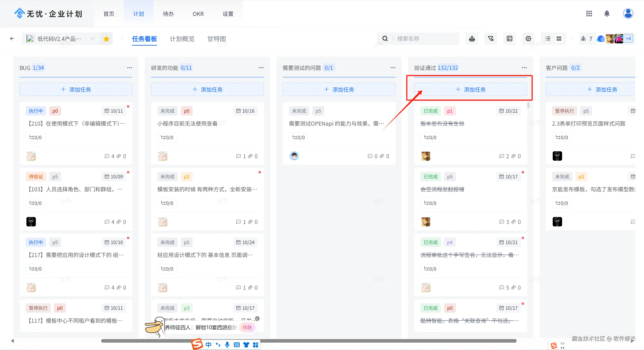644x350 pixels.
Task: Open 验证通过 column more options menu
Action: pyautogui.click(x=524, y=68)
